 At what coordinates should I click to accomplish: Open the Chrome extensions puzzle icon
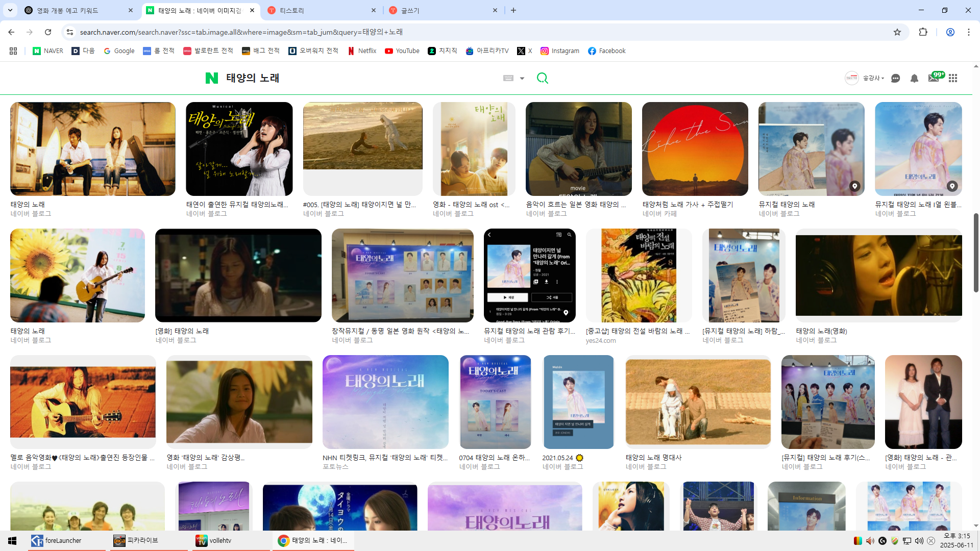click(923, 32)
